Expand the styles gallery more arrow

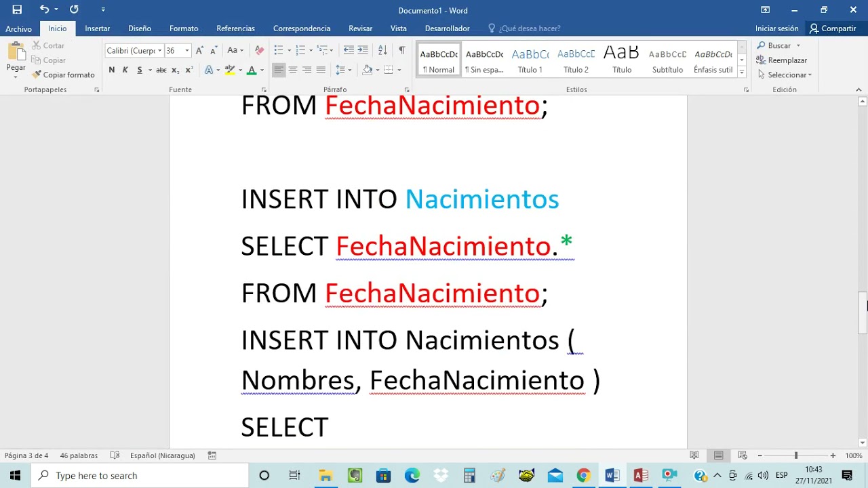click(742, 72)
